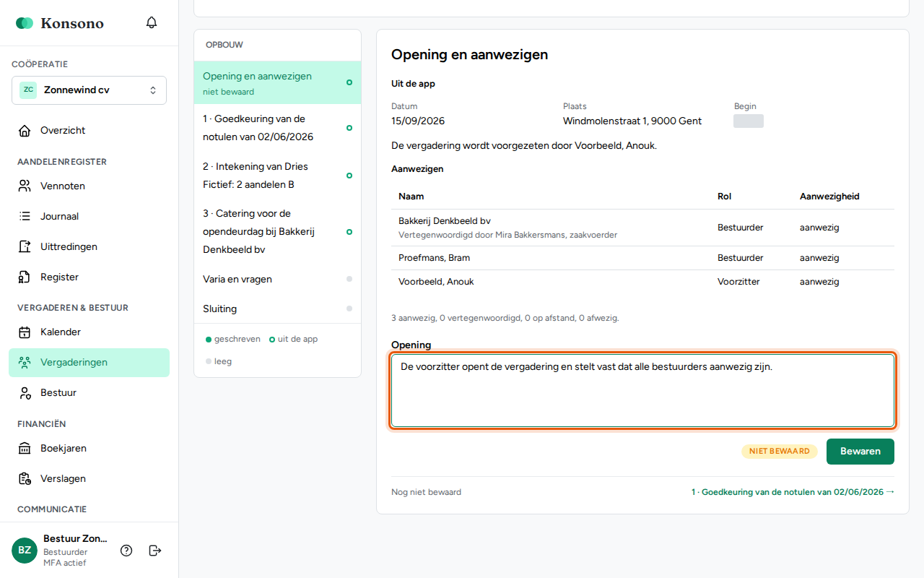Click the ZC cooperative badge

(28, 90)
